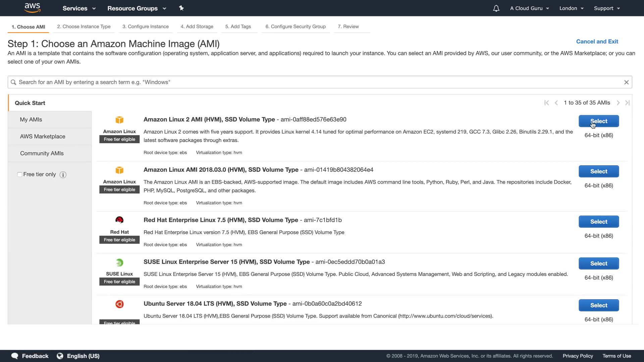Click the Cancel and Exit link

pyautogui.click(x=597, y=42)
